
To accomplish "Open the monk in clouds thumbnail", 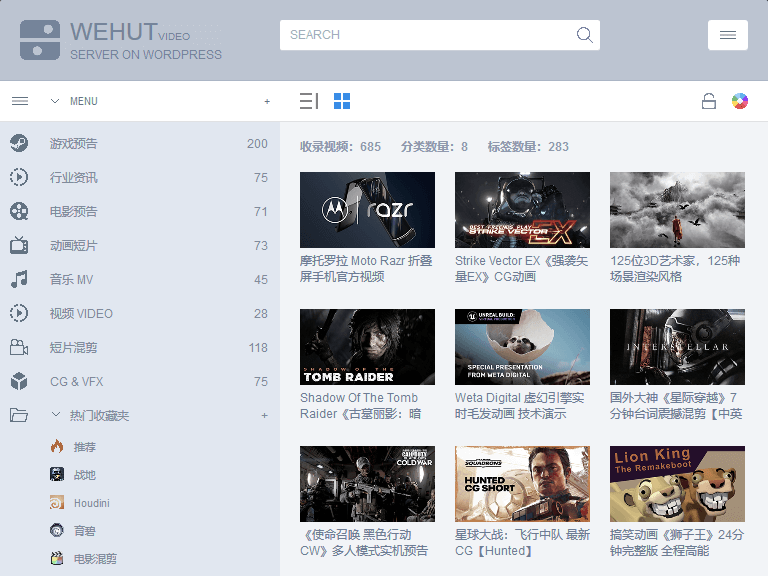I will [x=677, y=210].
